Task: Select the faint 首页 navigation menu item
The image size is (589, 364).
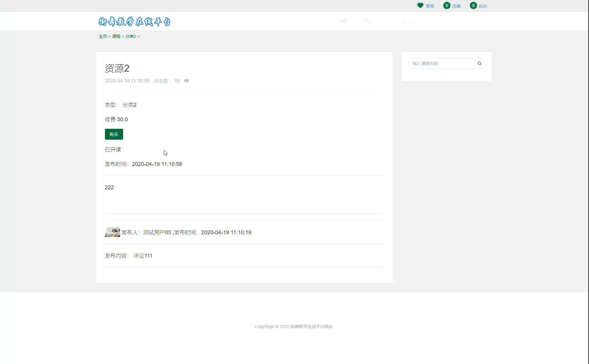Action: click(x=343, y=21)
